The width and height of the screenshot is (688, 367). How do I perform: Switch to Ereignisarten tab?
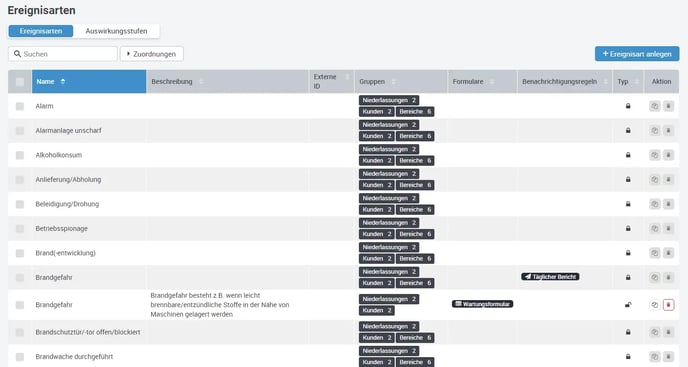point(41,31)
